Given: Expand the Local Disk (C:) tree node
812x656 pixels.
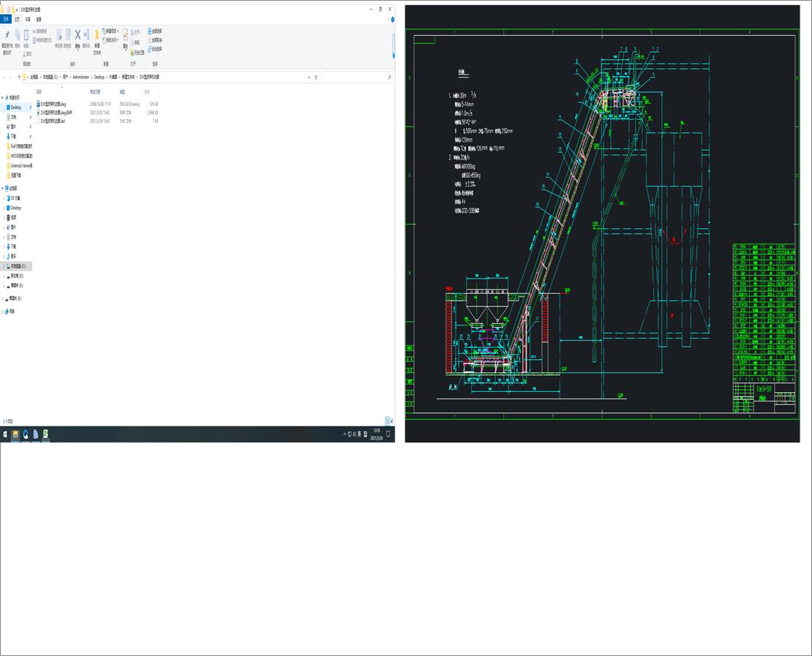Looking at the screenshot, I should pos(3,266).
